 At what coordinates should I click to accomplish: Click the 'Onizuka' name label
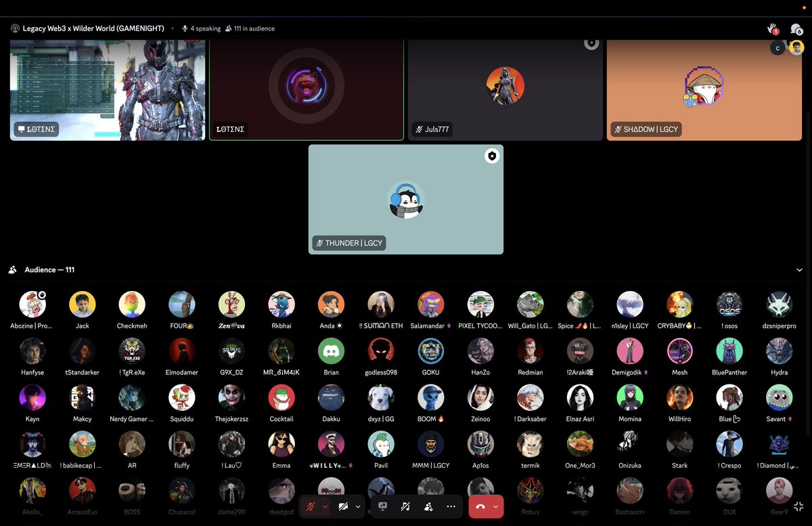pos(630,466)
